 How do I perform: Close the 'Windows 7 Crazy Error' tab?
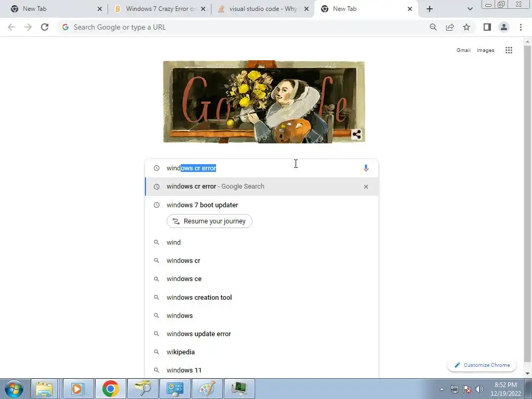tap(203, 9)
